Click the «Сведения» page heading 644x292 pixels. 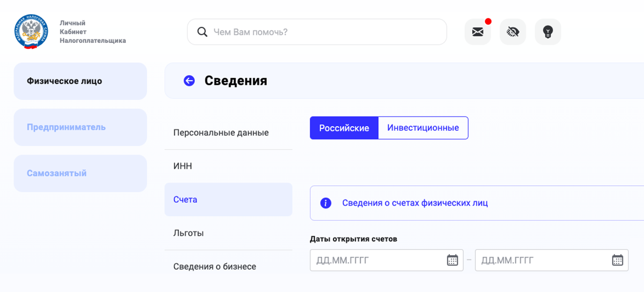tap(236, 81)
